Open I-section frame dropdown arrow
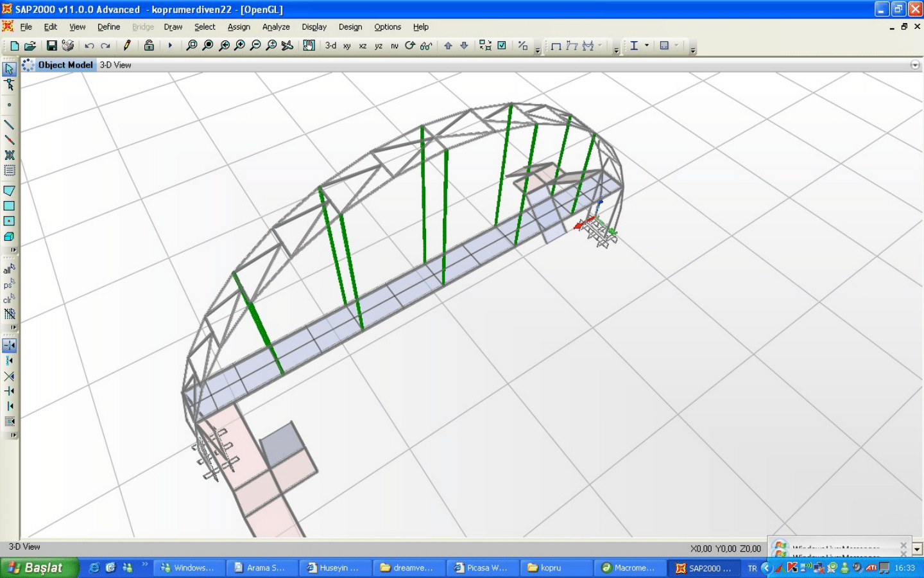924x578 pixels. coord(647,46)
